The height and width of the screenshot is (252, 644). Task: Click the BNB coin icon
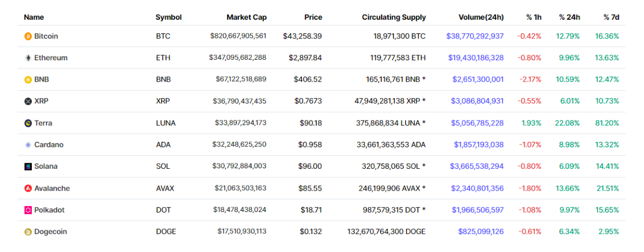[28, 79]
